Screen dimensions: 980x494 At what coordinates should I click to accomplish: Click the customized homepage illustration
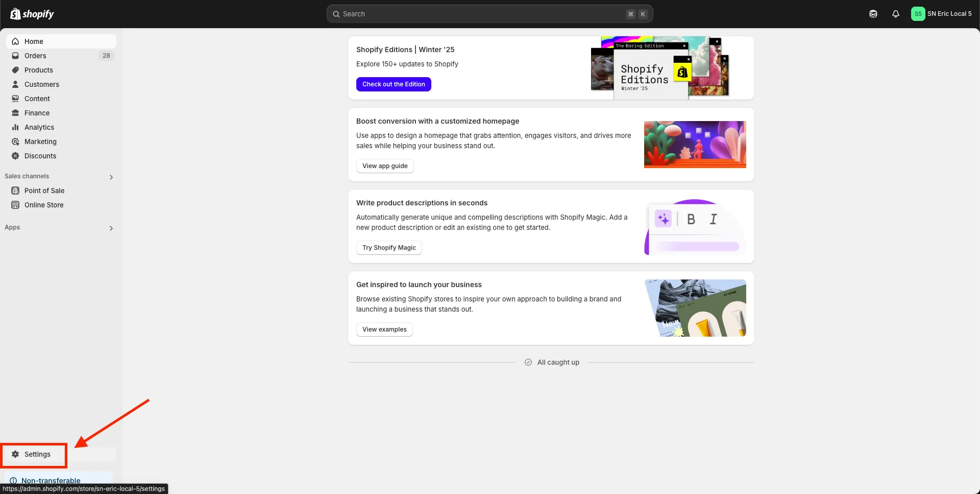[695, 145]
